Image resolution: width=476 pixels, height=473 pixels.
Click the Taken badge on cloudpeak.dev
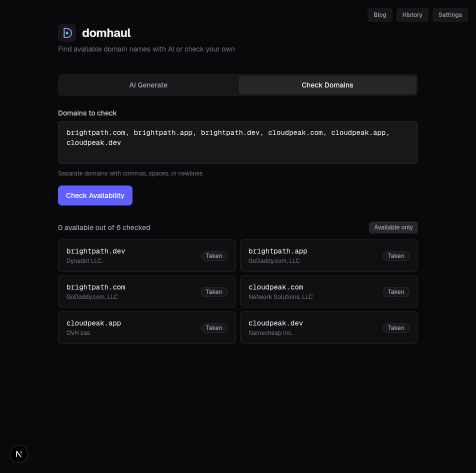395,327
